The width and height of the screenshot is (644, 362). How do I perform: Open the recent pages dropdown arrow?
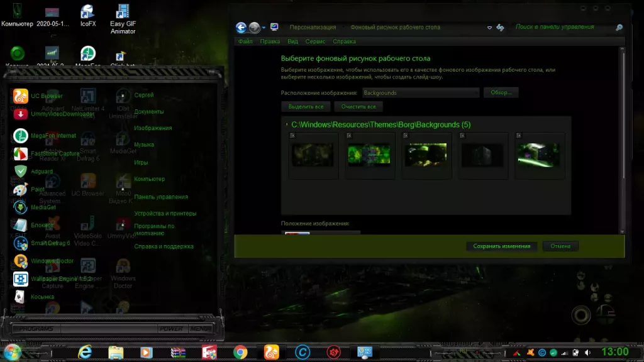click(x=264, y=28)
